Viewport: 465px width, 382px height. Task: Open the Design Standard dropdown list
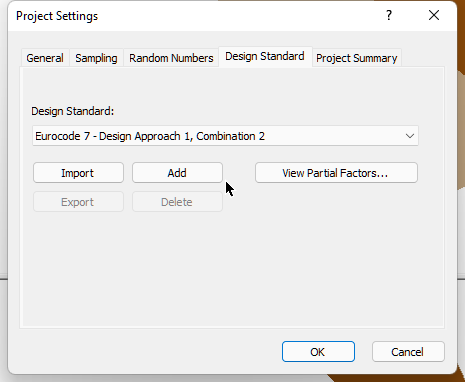(x=225, y=136)
